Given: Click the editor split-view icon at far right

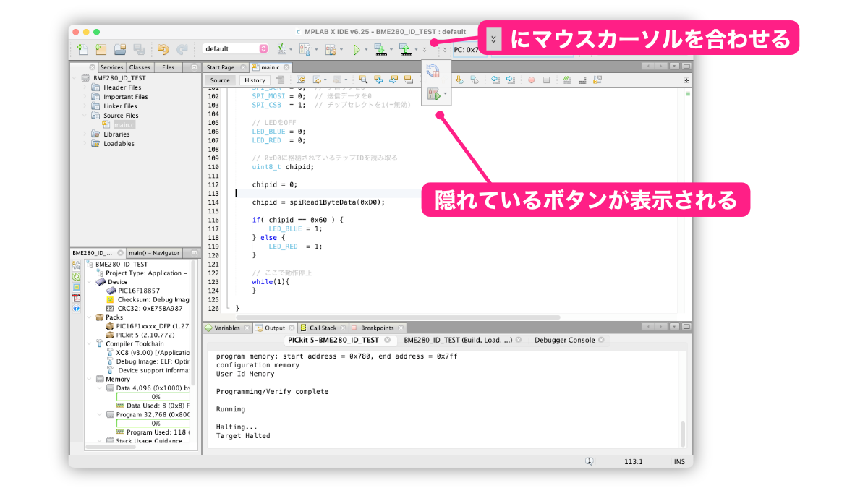Looking at the screenshot, I should click(x=686, y=80).
